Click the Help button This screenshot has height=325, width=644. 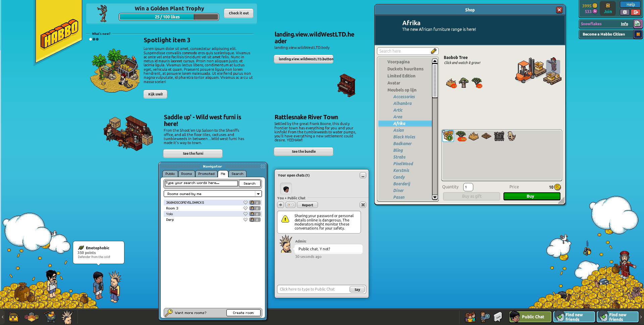pos(631,4)
